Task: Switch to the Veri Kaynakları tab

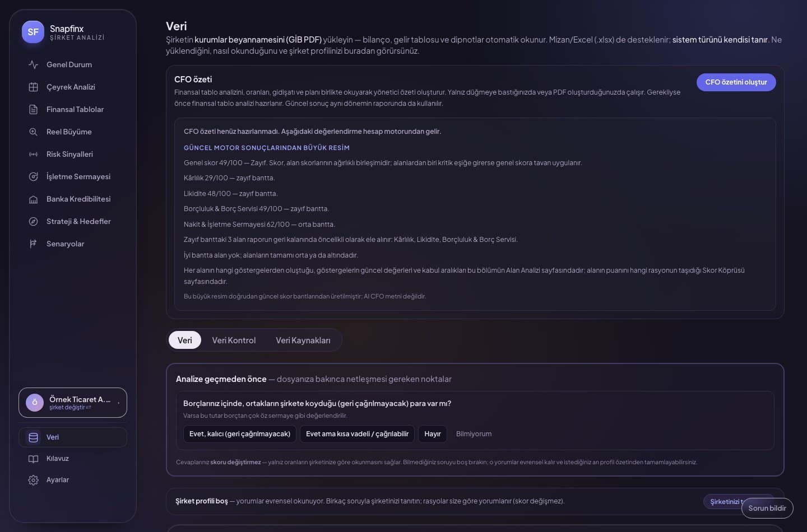Action: (303, 340)
